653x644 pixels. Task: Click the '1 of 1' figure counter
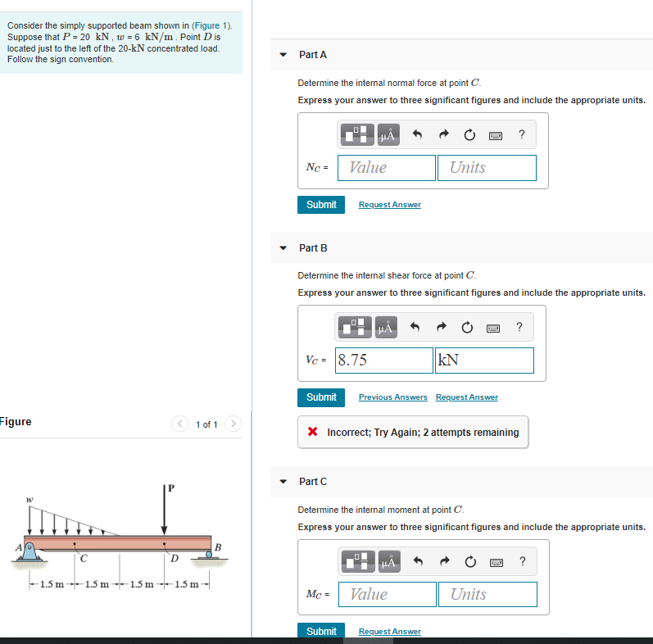(x=206, y=424)
